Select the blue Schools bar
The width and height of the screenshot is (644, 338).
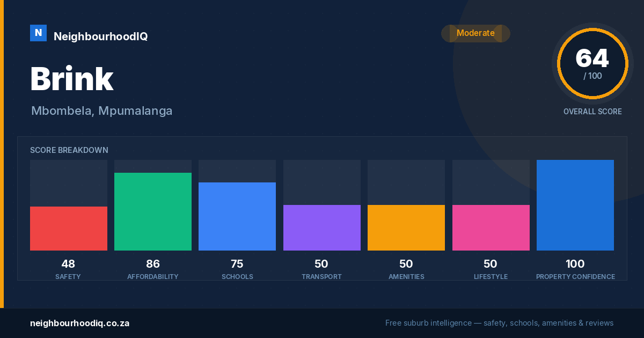coord(237,216)
